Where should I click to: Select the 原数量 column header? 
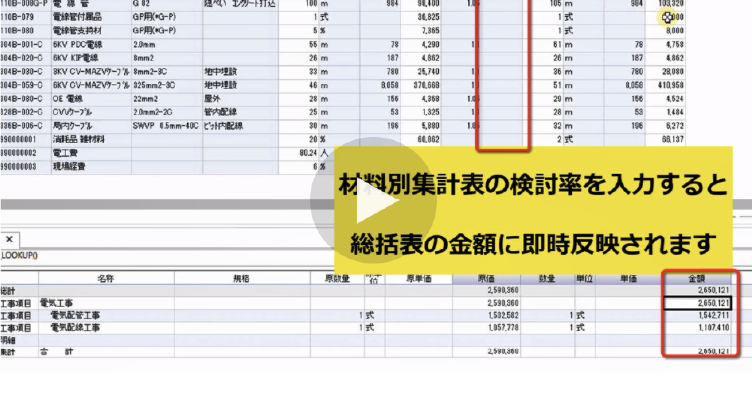(337, 279)
